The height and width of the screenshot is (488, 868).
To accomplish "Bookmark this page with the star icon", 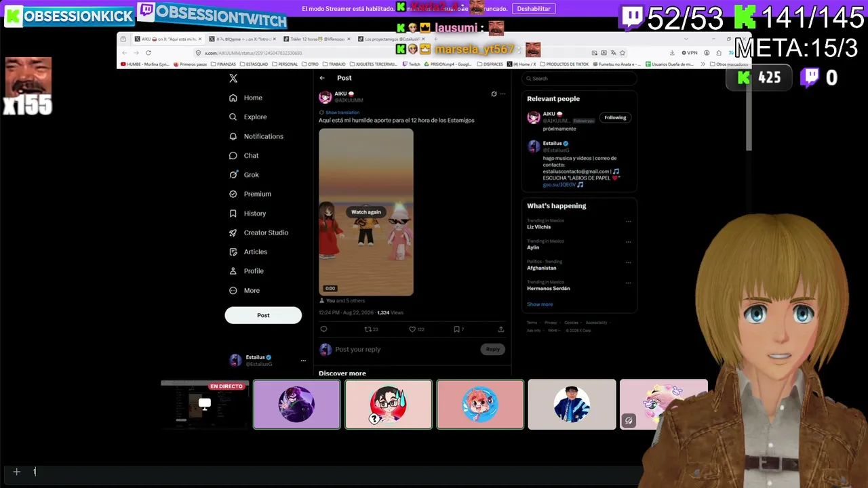I will [623, 53].
